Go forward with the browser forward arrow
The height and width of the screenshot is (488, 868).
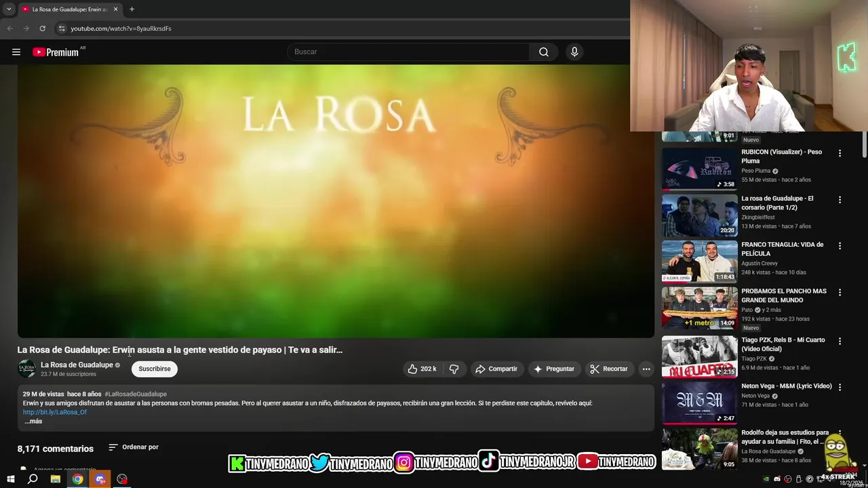tap(26, 28)
